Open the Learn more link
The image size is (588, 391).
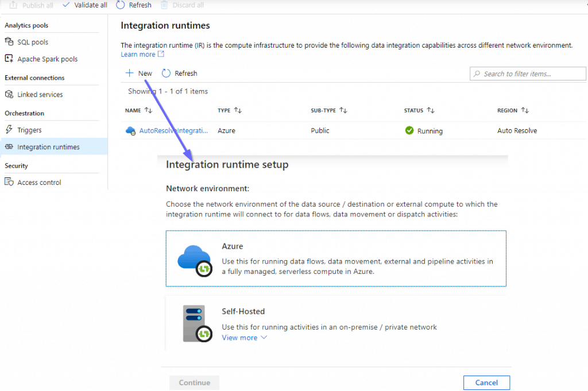click(x=138, y=55)
